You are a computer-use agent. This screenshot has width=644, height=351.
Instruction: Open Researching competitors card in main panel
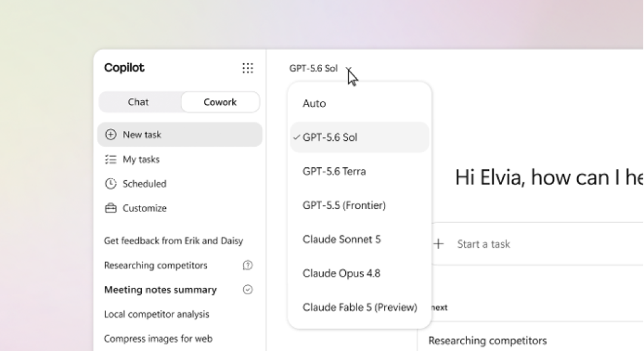click(x=488, y=341)
